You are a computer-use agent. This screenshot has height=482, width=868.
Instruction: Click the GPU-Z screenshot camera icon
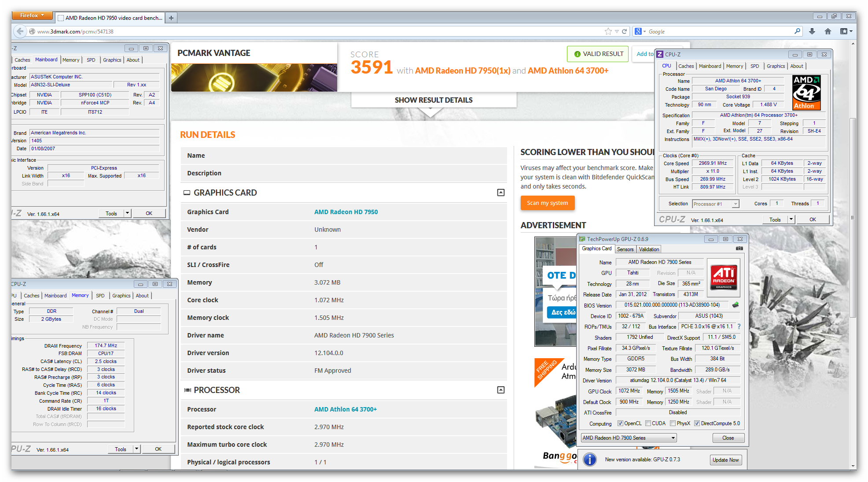point(739,248)
